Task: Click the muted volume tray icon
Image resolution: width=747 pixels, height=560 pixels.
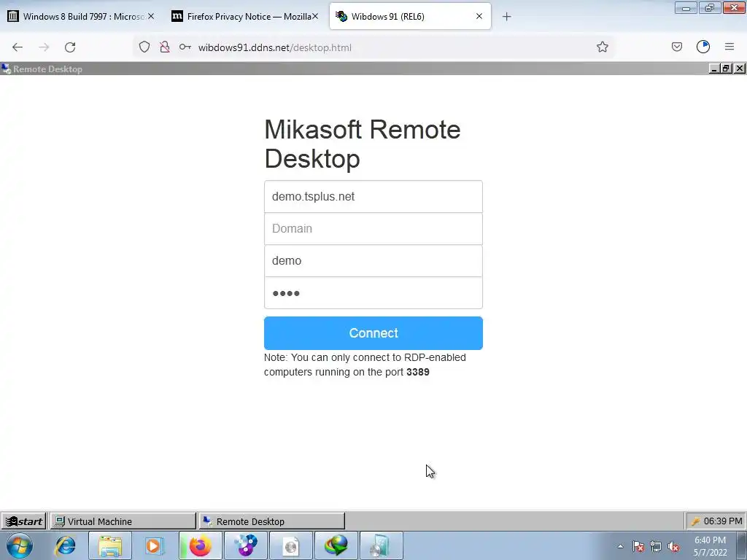Action: point(673,546)
